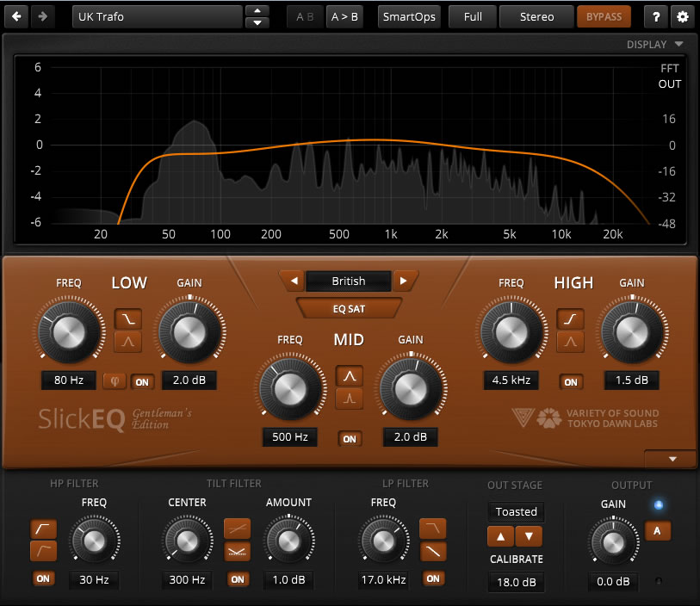Open the Toasted out stage selector
The height and width of the screenshot is (606, 700).
point(516,511)
